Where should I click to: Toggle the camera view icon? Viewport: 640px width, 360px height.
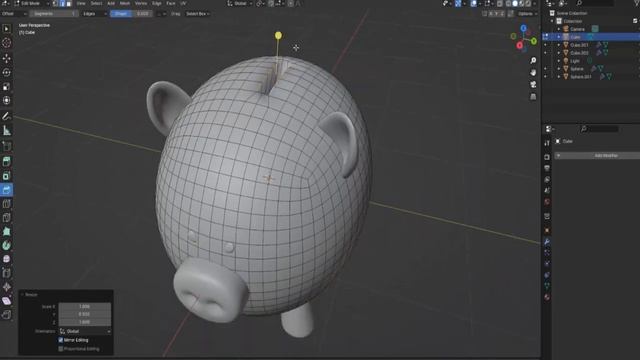(x=533, y=84)
